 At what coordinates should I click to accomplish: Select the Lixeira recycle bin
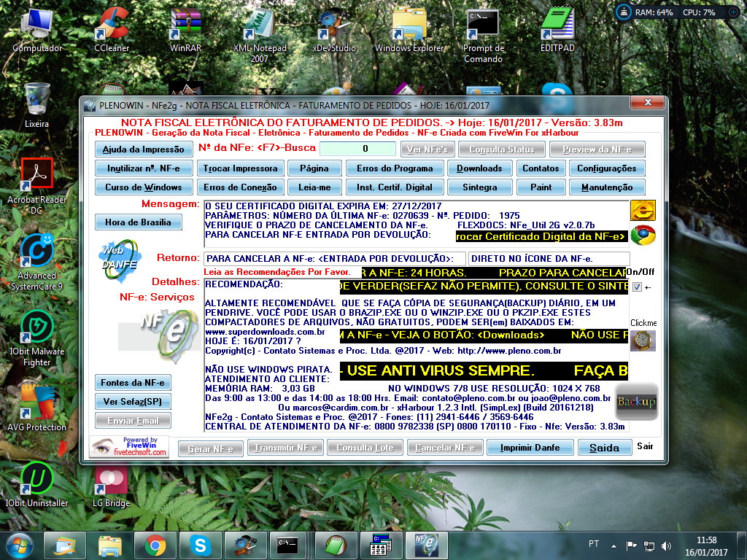coord(36,106)
